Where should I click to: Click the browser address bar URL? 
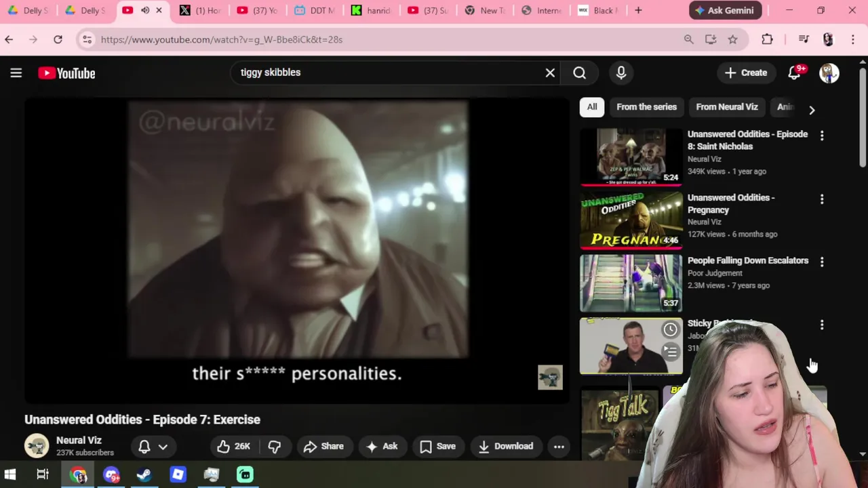(222, 39)
